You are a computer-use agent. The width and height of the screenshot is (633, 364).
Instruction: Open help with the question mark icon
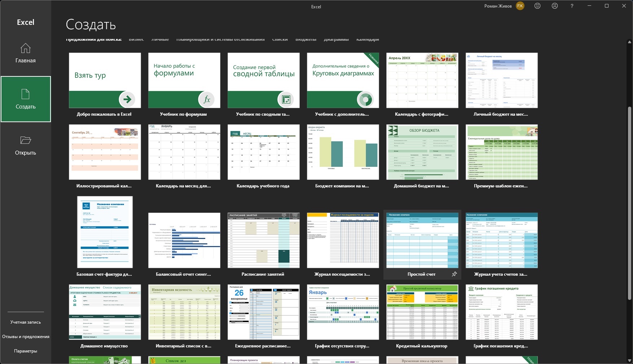[572, 6]
